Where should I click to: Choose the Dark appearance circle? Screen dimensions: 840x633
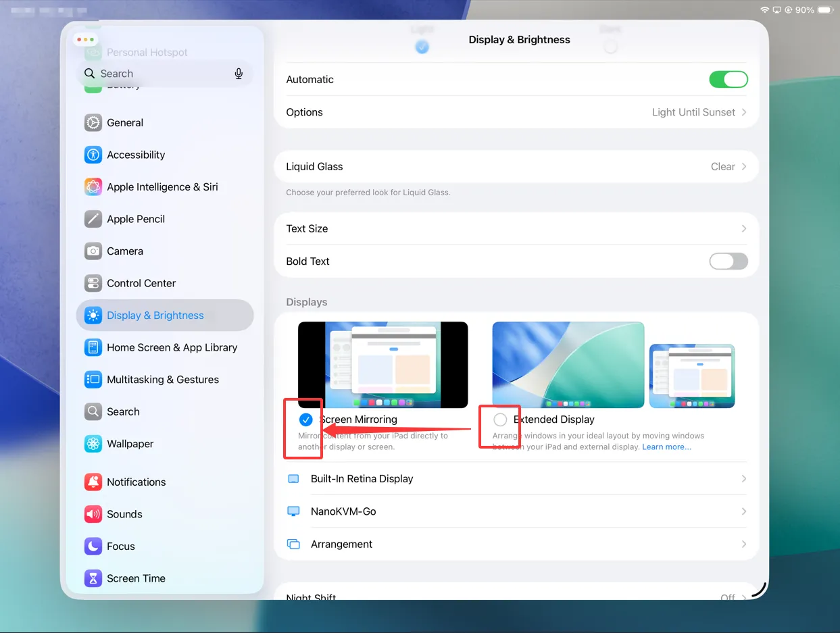click(x=610, y=47)
